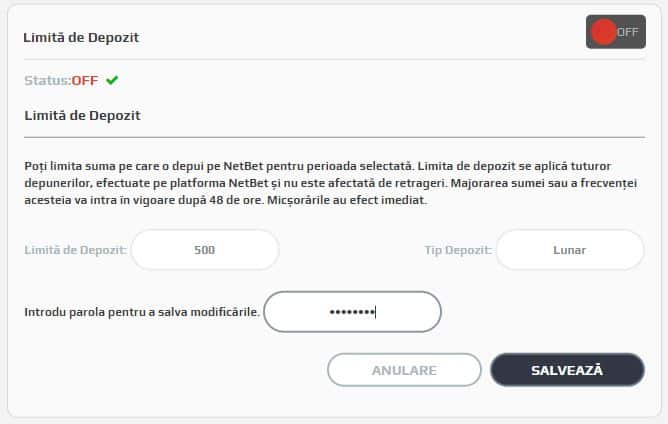Open the Tip Depozit dropdown showing Lunar
This screenshot has width=668, height=424.
570,250
